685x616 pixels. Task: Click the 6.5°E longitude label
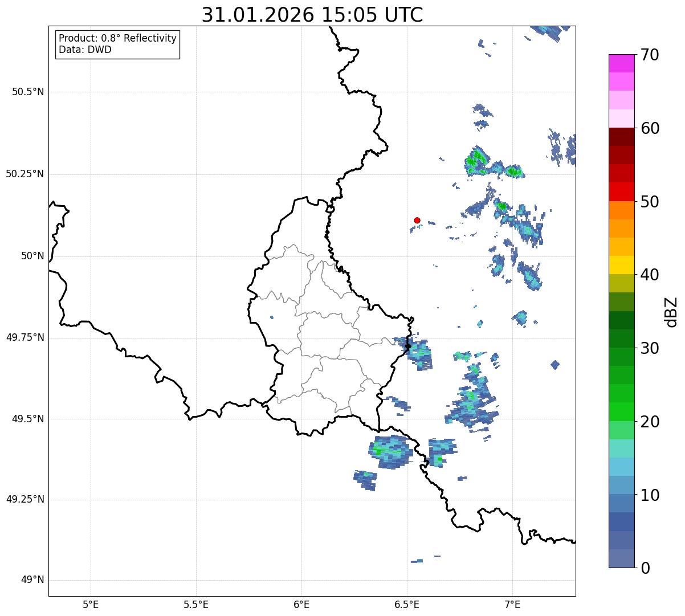407,604
